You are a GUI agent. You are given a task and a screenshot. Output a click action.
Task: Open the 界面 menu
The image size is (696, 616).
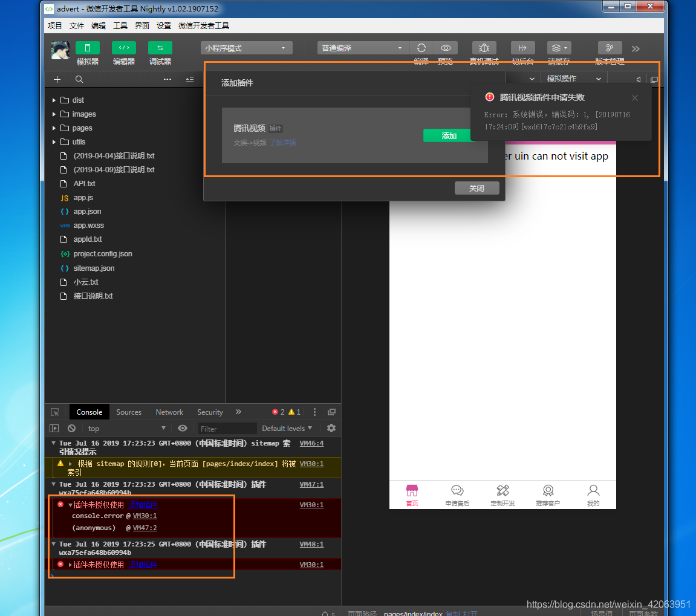[142, 26]
